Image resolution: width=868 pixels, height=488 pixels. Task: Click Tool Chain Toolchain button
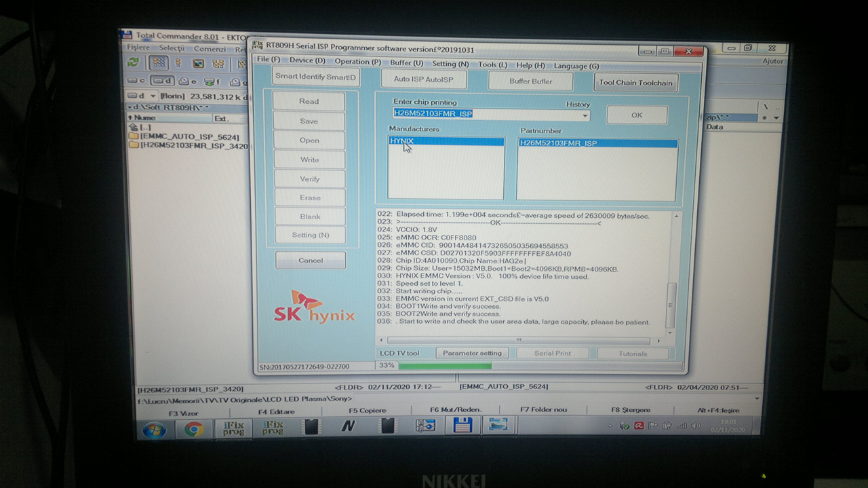636,83
